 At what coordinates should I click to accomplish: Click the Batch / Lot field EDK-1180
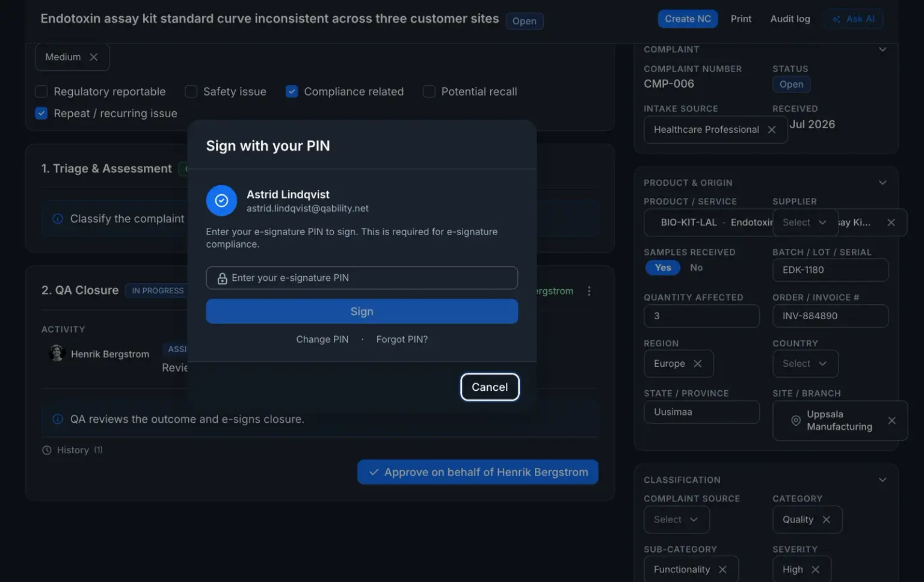tap(830, 270)
